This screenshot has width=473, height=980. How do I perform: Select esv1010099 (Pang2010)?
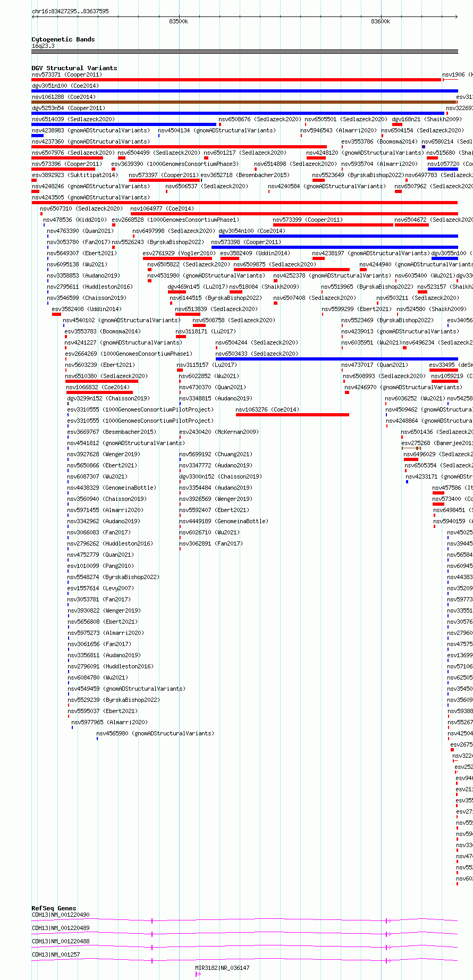click(x=100, y=566)
